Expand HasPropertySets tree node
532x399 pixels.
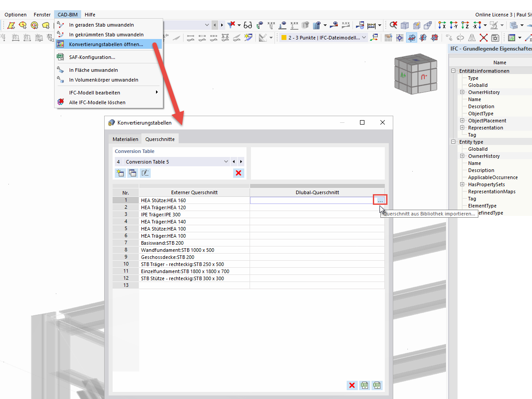pyautogui.click(x=462, y=184)
